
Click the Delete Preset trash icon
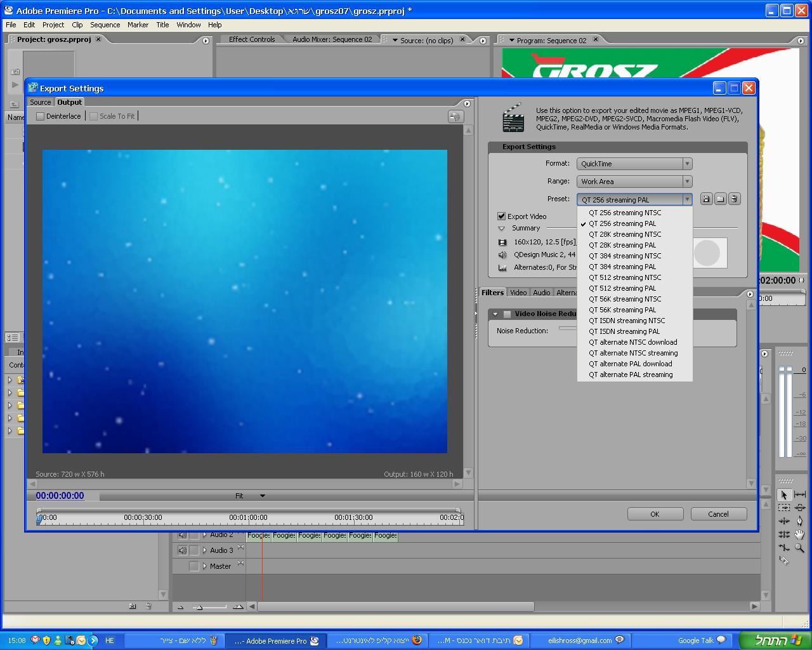[734, 199]
